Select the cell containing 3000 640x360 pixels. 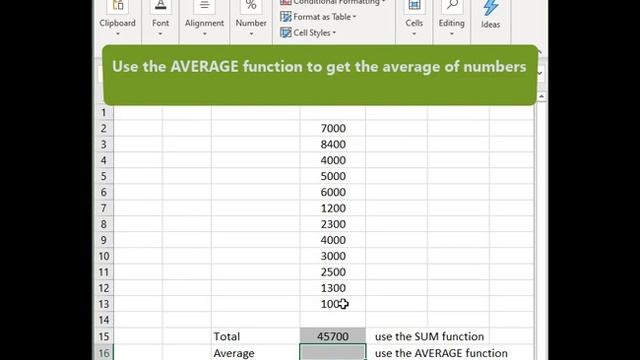point(333,256)
